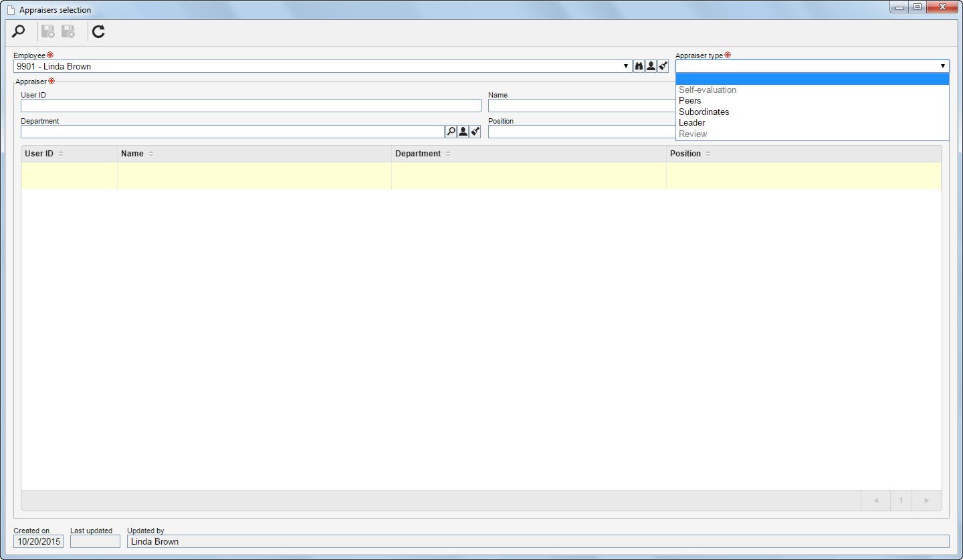Image resolution: width=963 pixels, height=560 pixels.
Task: Click the clear brush icon beside Department
Action: [475, 132]
